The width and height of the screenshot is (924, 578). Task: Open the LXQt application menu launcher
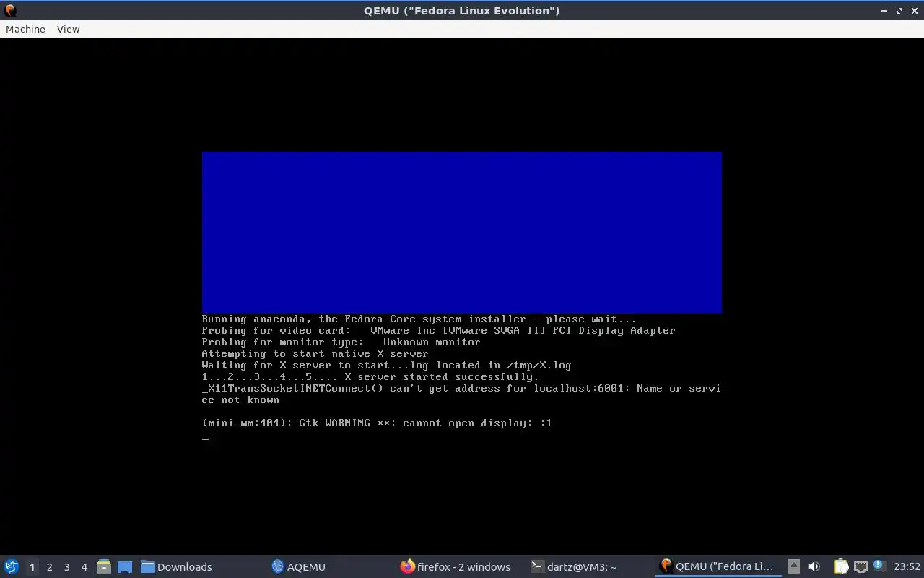click(12, 566)
